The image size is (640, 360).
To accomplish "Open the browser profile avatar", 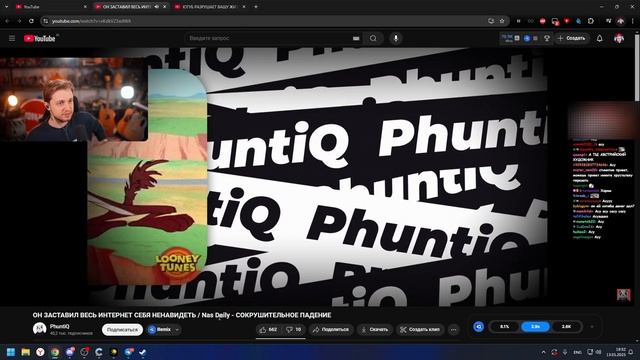I will (x=620, y=21).
